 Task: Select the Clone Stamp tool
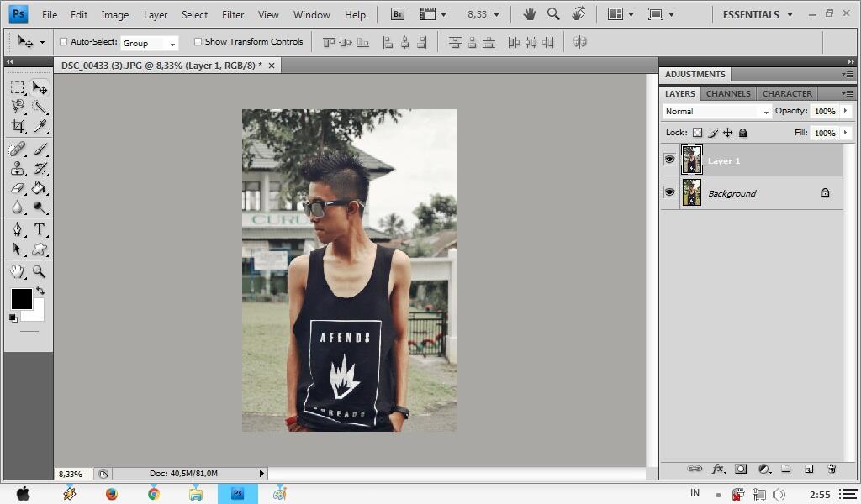[18, 168]
